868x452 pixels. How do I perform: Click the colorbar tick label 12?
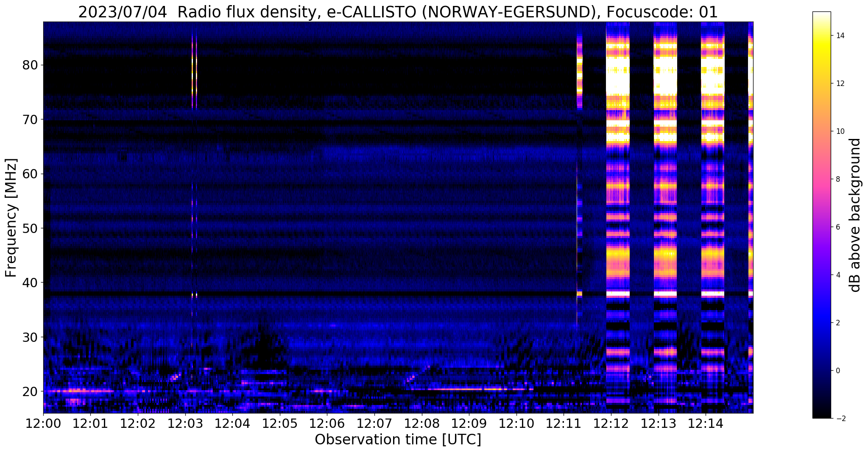840,83
